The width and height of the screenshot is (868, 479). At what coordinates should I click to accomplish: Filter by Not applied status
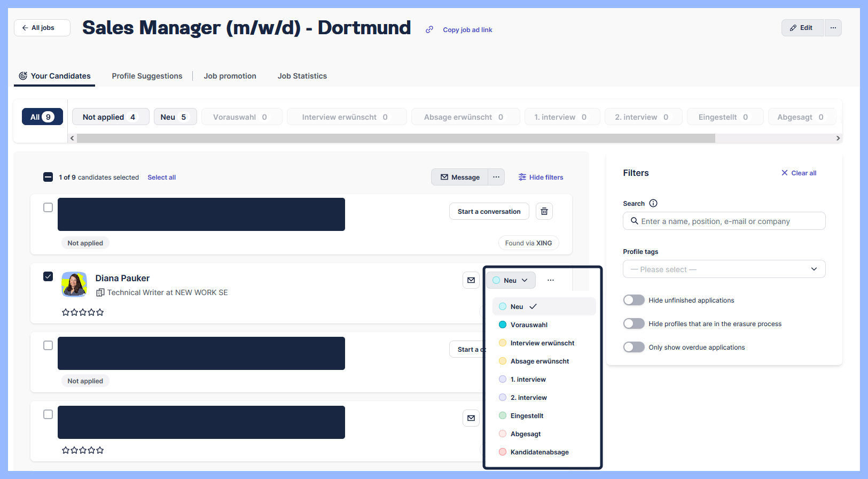111,117
